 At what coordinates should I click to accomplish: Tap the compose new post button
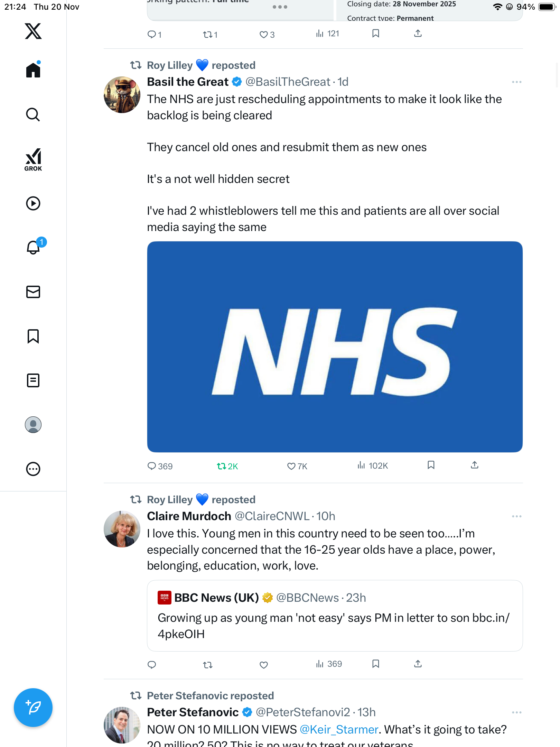33,708
